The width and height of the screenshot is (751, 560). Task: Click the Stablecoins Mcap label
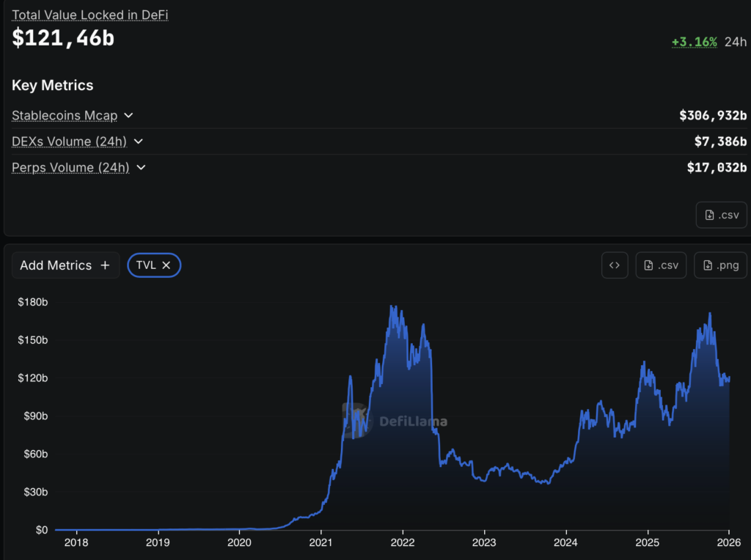point(65,115)
